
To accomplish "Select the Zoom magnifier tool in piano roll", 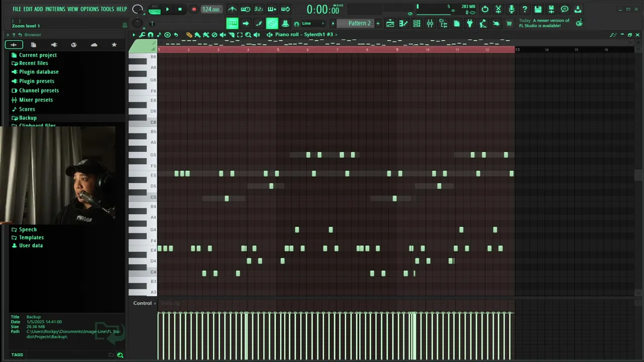I will [248, 35].
